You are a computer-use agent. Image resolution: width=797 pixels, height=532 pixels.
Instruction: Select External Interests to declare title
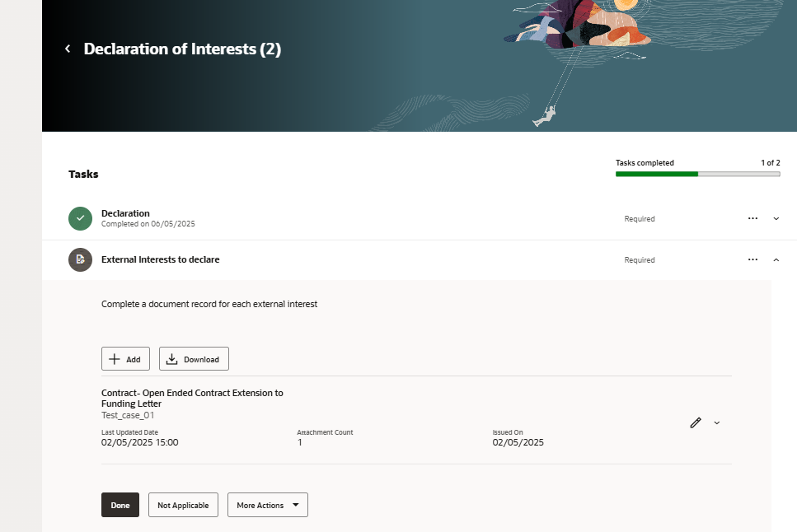pyautogui.click(x=161, y=259)
